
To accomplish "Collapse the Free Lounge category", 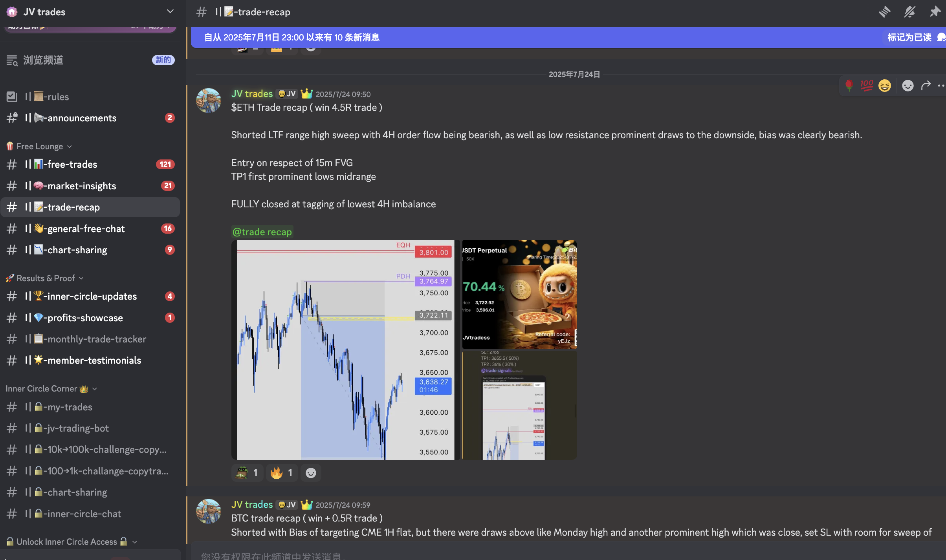I will [39, 146].
